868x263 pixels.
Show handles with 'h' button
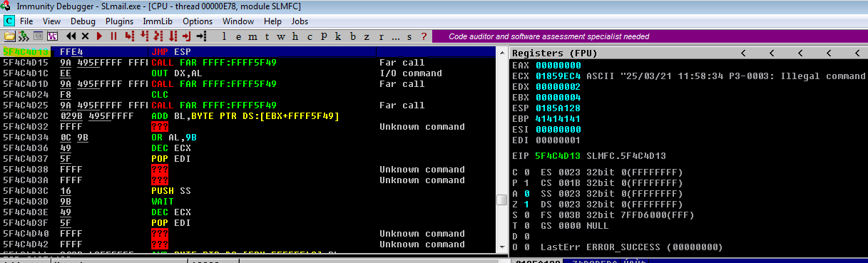295,36
